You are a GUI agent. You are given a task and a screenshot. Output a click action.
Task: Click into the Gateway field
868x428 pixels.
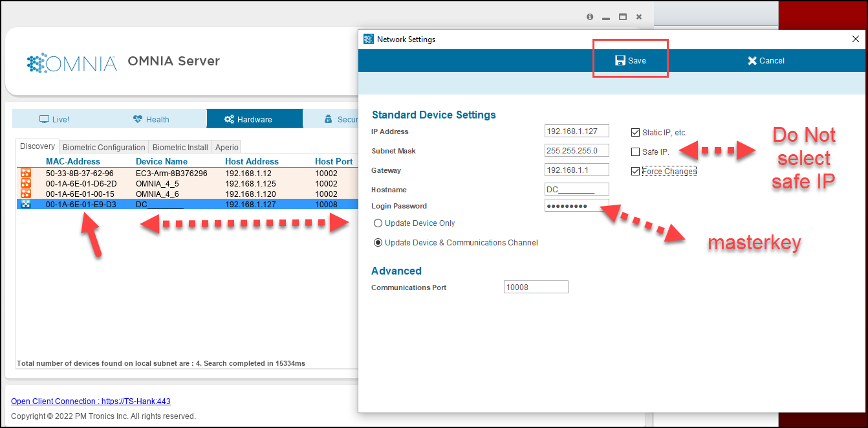pyautogui.click(x=577, y=170)
